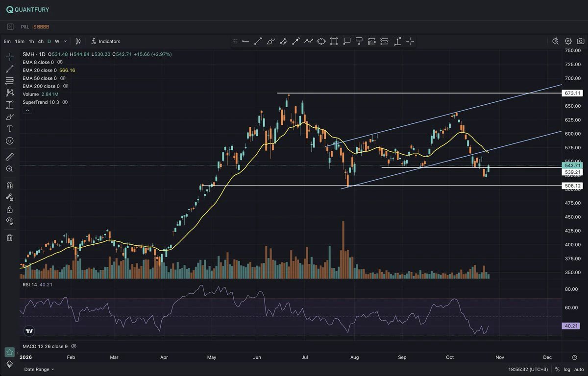Toggle the magnet snap mode
The width and height of the screenshot is (588, 376).
tap(10, 186)
